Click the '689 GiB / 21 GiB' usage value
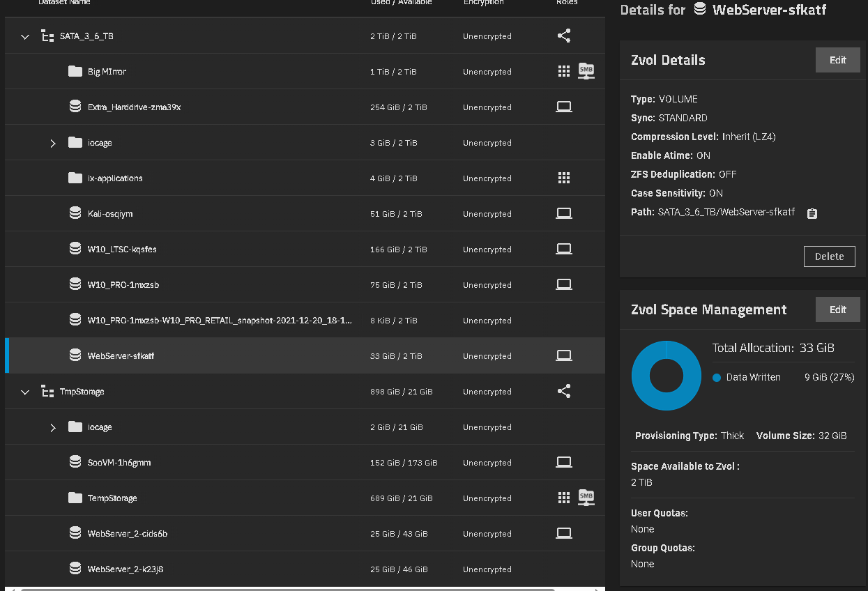 402,498
